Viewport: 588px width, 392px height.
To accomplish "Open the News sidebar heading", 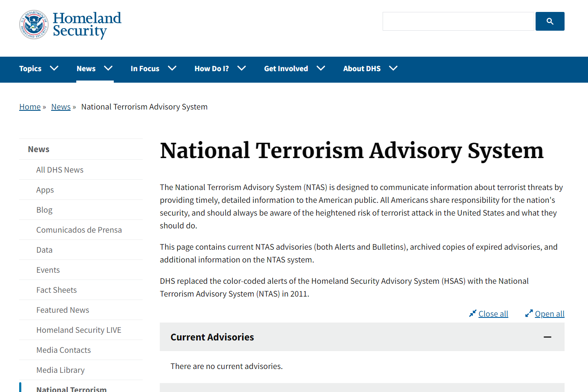I will click(81, 149).
